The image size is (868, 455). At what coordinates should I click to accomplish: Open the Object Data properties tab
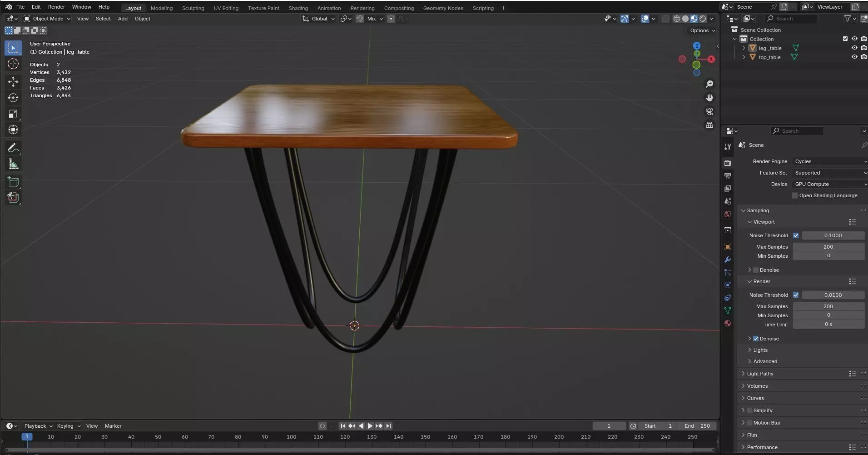[728, 310]
